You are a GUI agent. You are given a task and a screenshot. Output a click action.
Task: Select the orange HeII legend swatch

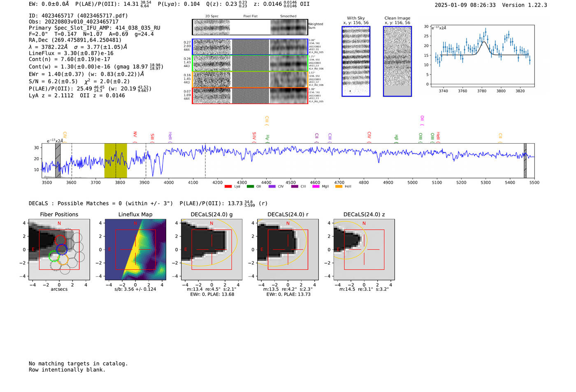pyautogui.click(x=339, y=187)
